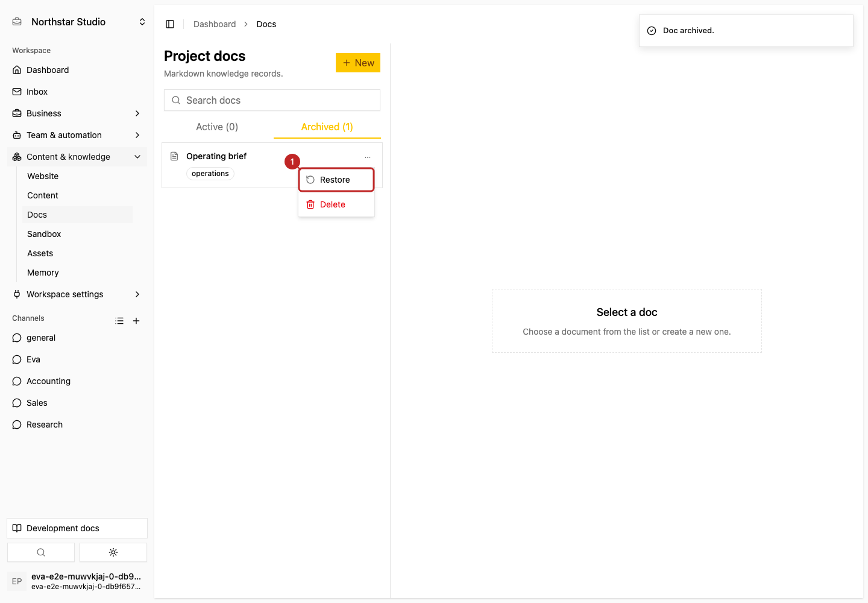This screenshot has width=868, height=603.
Task: Click the Dashboard home icon
Action: tap(17, 70)
